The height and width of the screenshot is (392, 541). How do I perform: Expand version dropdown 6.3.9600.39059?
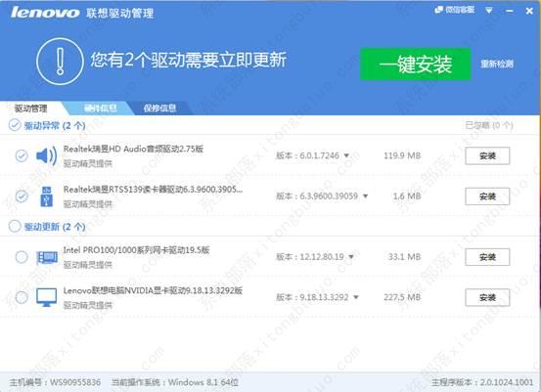coord(365,196)
